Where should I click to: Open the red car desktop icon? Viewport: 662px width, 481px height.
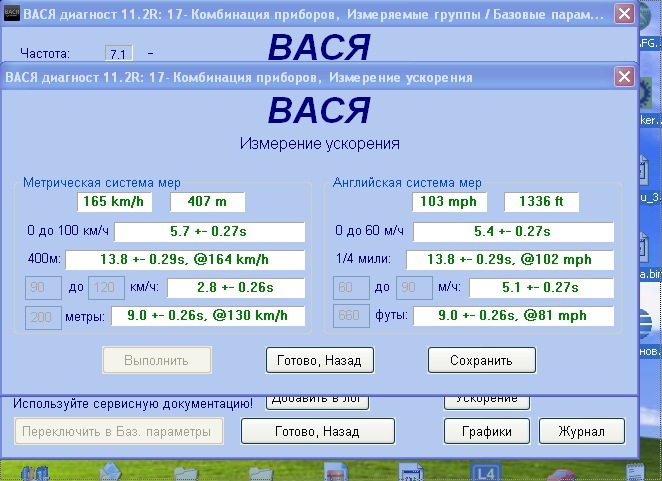tap(561, 475)
